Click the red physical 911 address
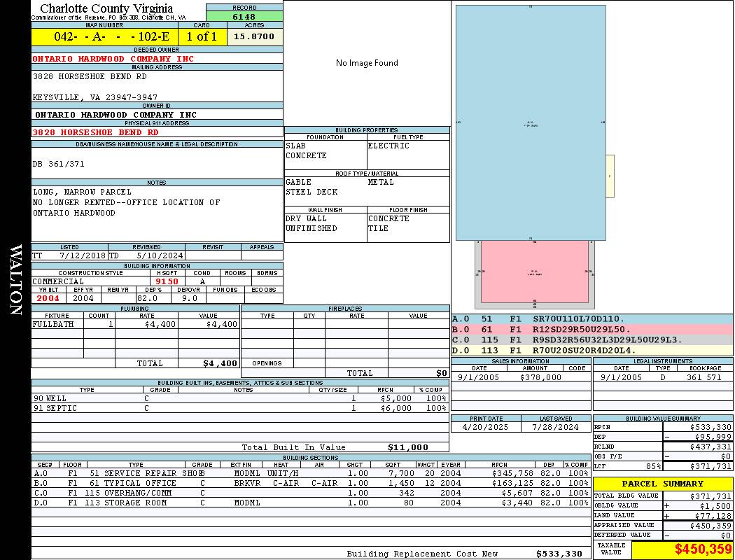The height and width of the screenshot is (560, 735). (x=95, y=132)
